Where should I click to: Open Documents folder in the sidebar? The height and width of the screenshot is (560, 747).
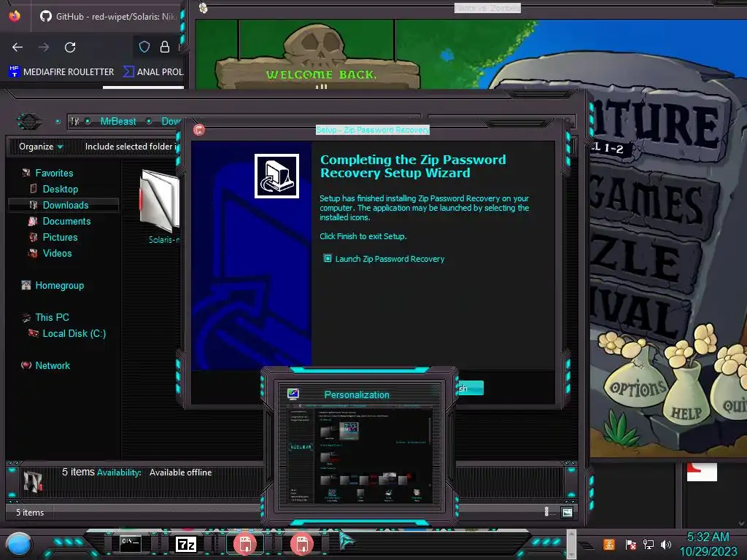click(66, 222)
